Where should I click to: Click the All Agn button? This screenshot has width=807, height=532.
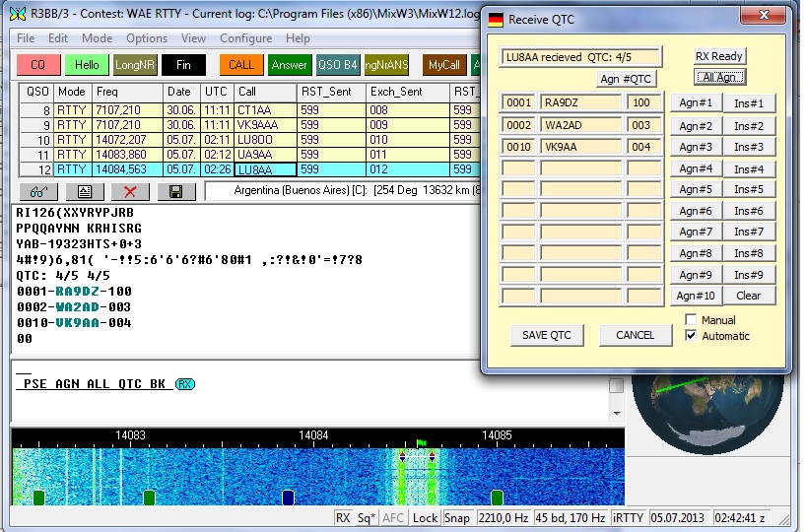coord(718,77)
